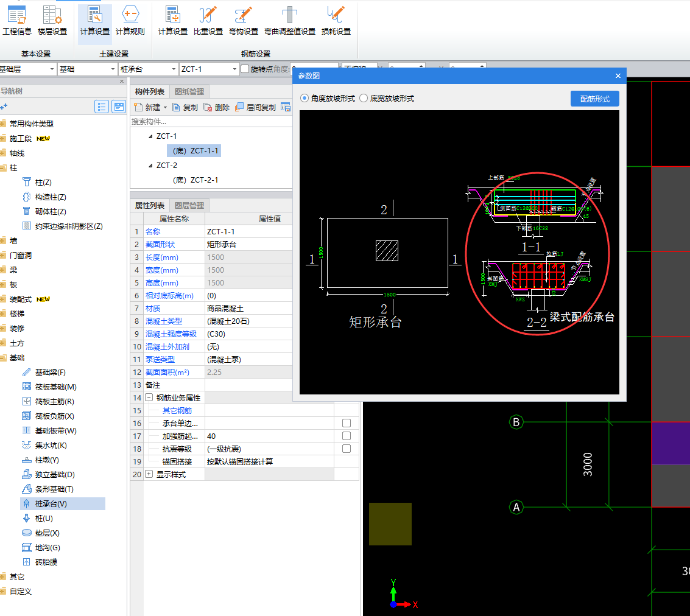Close the navigation tree panel
Screen dimensions: 690x616
122,82
